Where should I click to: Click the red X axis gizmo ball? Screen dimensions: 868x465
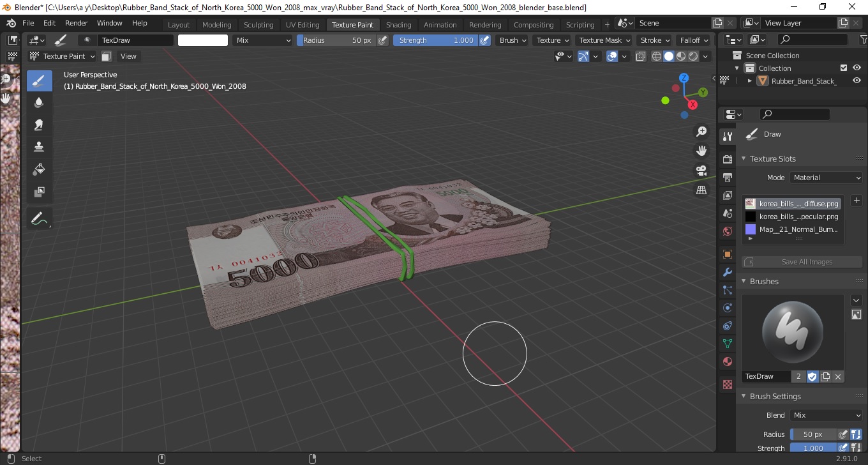pyautogui.click(x=692, y=105)
